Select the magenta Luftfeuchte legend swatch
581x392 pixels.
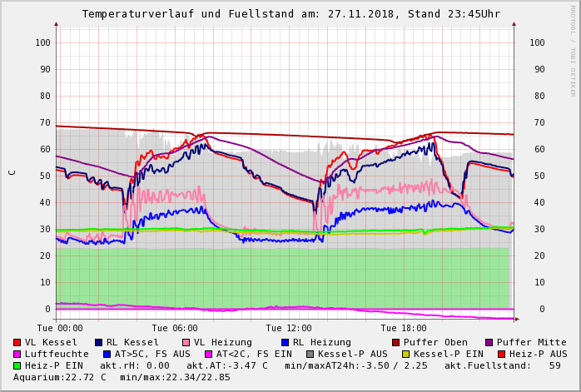pyautogui.click(x=17, y=354)
